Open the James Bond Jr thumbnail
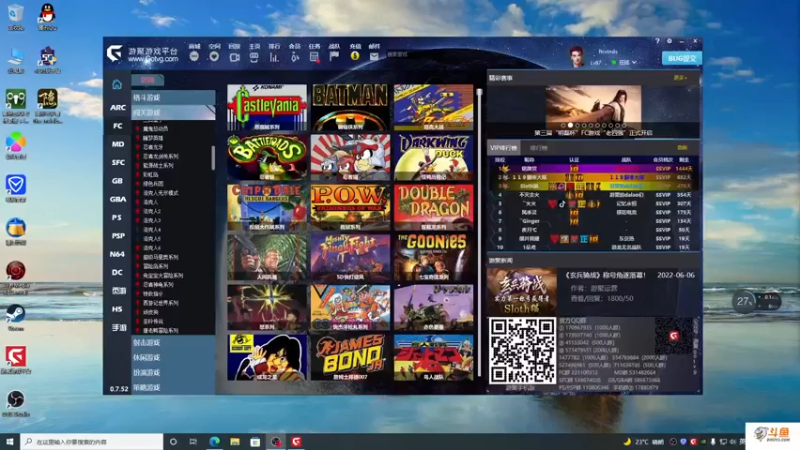 coord(350,357)
